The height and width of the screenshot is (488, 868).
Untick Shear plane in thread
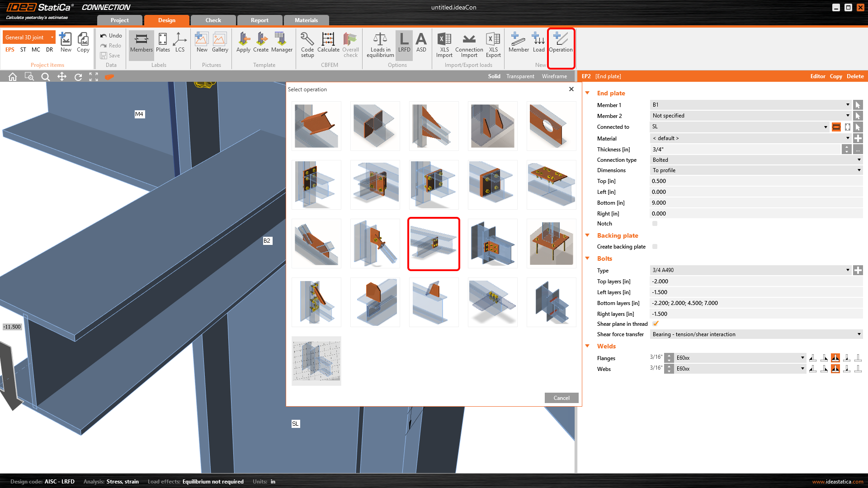coord(656,324)
